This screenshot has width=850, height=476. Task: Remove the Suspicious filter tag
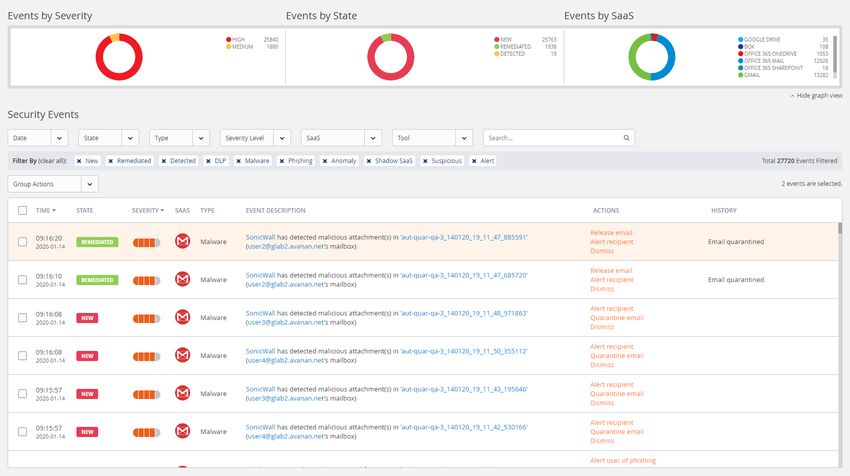425,161
